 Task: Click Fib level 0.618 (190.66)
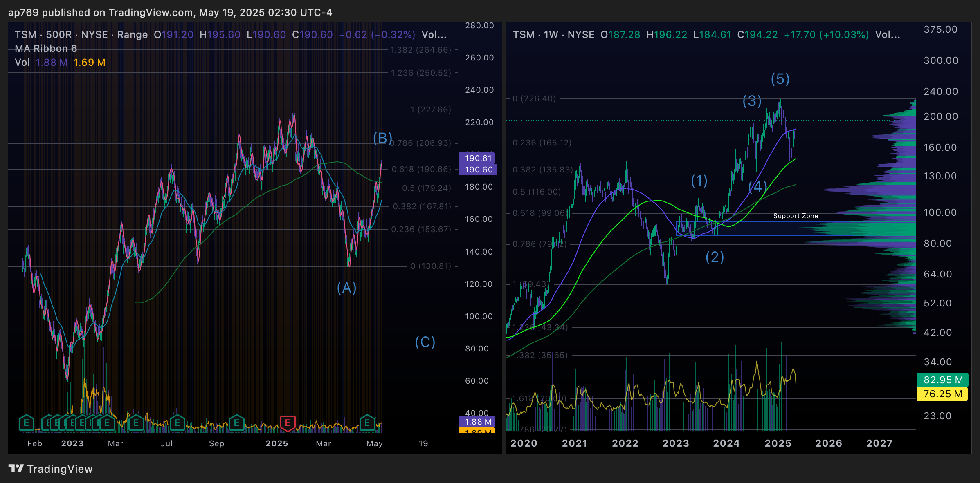coord(421,169)
